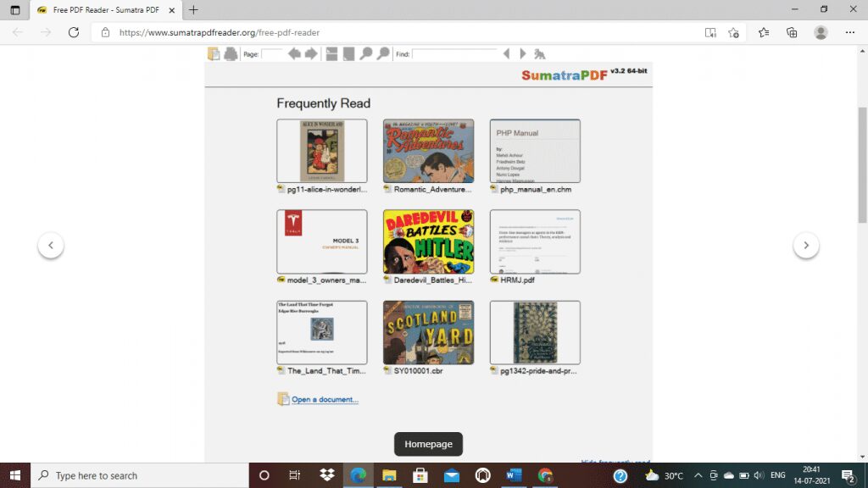Add this page to favorites
This screenshot has width=868, height=488.
734,33
